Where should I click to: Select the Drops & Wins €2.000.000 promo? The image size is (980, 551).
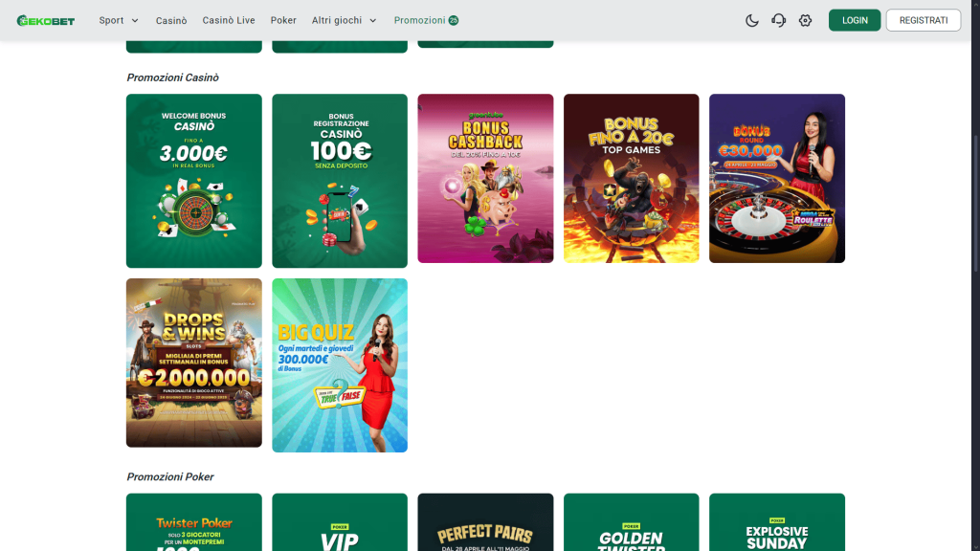pos(193,364)
